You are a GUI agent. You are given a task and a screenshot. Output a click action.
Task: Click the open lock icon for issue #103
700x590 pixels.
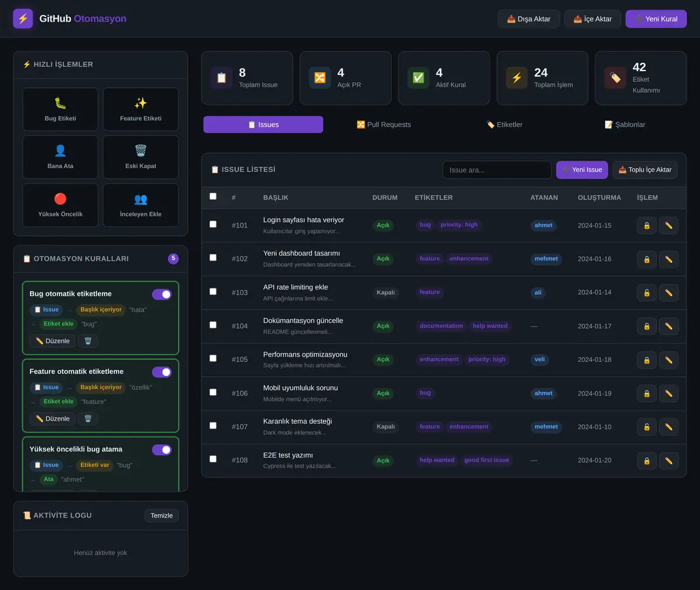point(646,292)
